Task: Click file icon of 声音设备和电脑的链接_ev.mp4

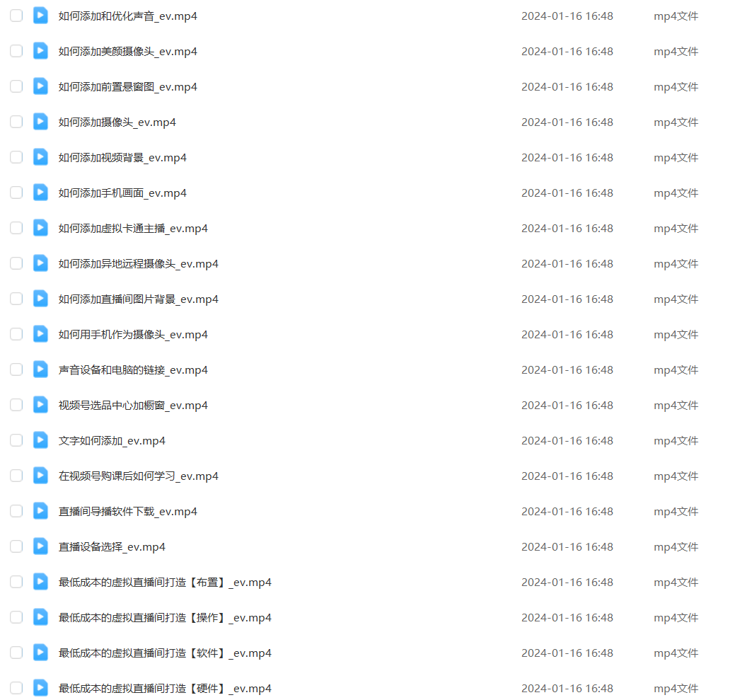Action: click(x=40, y=369)
